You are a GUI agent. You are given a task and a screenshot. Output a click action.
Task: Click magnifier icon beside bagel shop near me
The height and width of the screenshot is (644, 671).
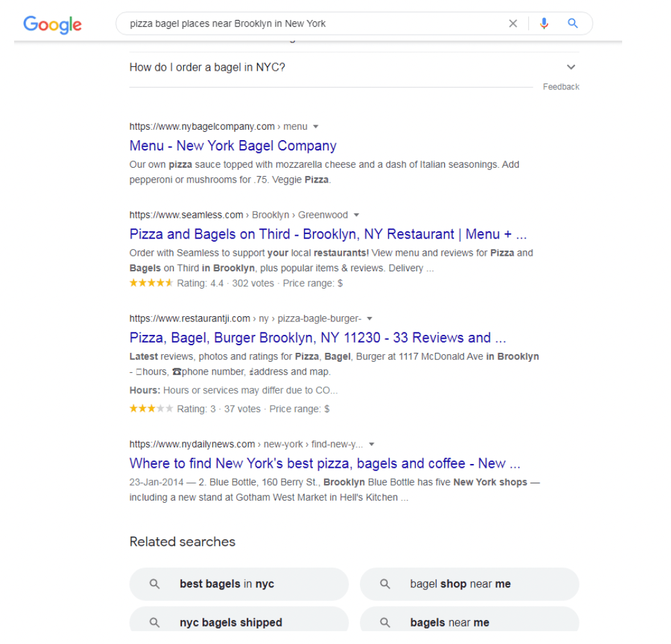385,584
